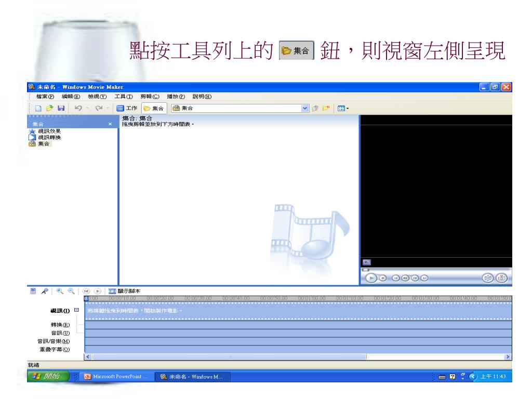The image size is (532, 399).
Task: Click the Zoom Timeline Out magnifier icon
Action: pos(71,291)
